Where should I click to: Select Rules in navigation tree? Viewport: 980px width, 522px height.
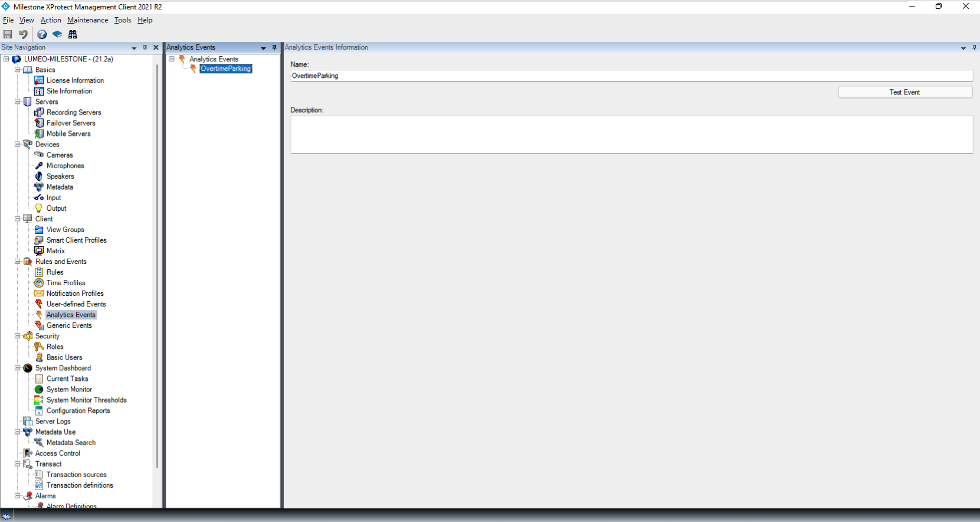55,272
